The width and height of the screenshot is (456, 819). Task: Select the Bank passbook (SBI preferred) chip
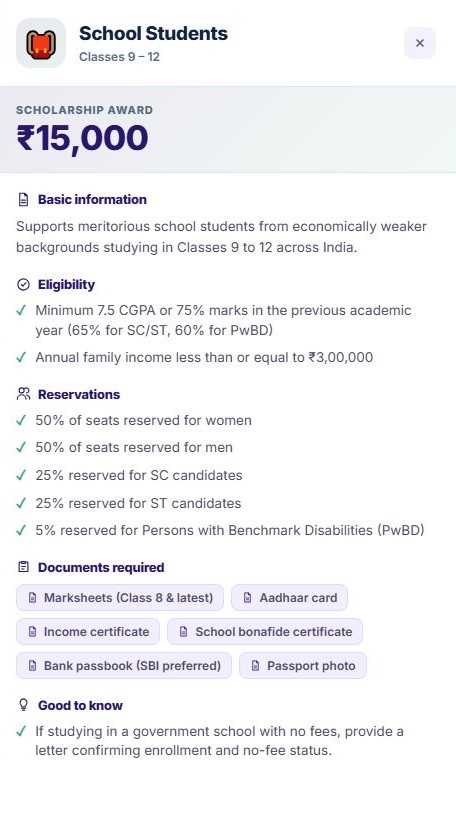pos(124,665)
